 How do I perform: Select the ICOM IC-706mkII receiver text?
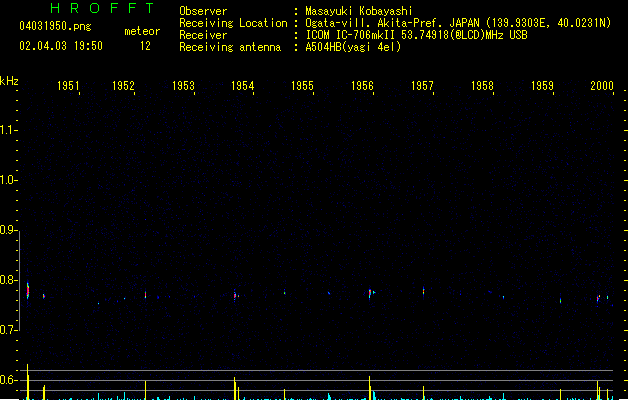(416, 35)
